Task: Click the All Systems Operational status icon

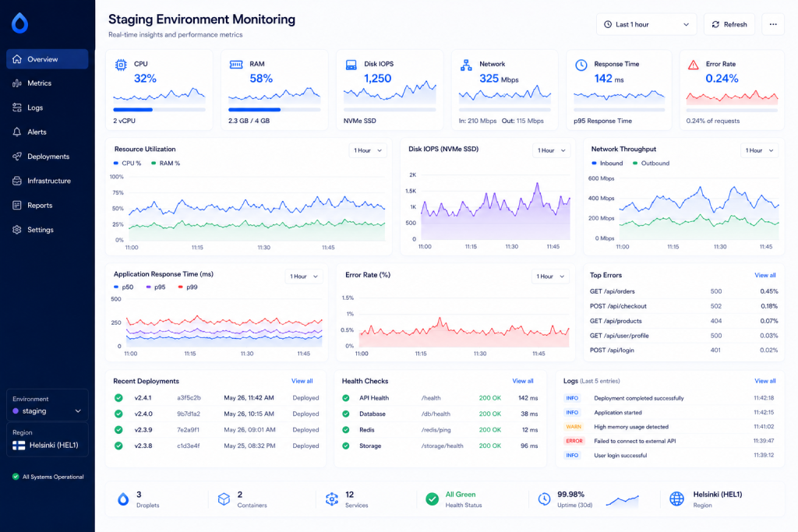Action: tap(16, 477)
